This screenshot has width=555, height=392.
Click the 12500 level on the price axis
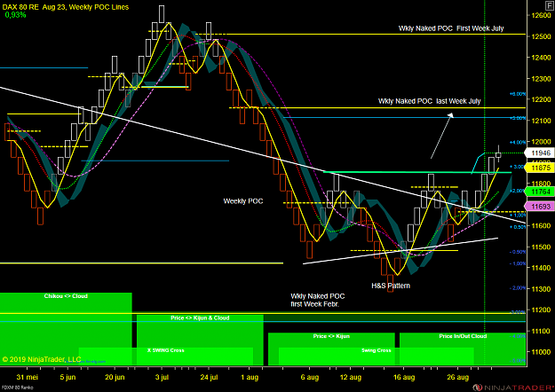tap(541, 36)
